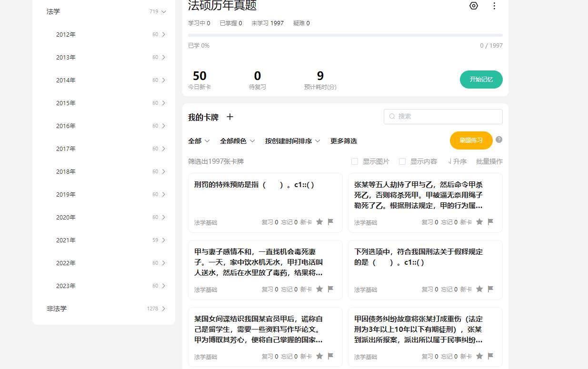
Task: Flag the card 张某等五人劫持了甲与乙
Action: click(x=491, y=222)
